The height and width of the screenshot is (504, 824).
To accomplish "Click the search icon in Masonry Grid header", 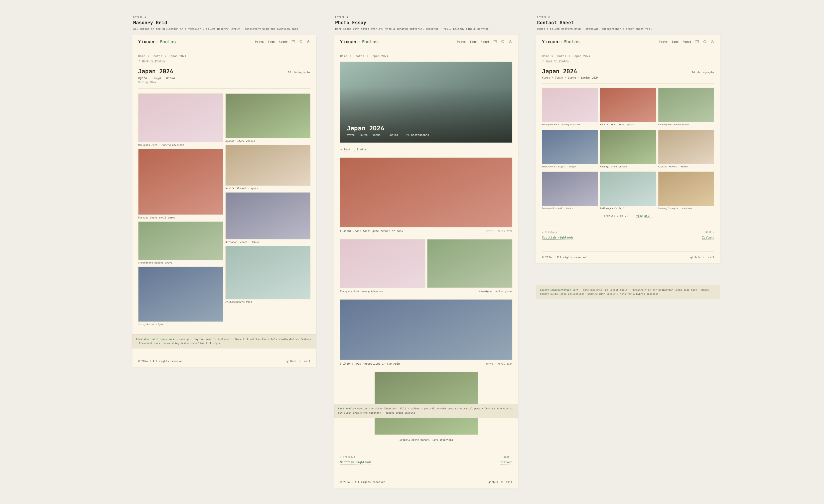I will (x=301, y=42).
